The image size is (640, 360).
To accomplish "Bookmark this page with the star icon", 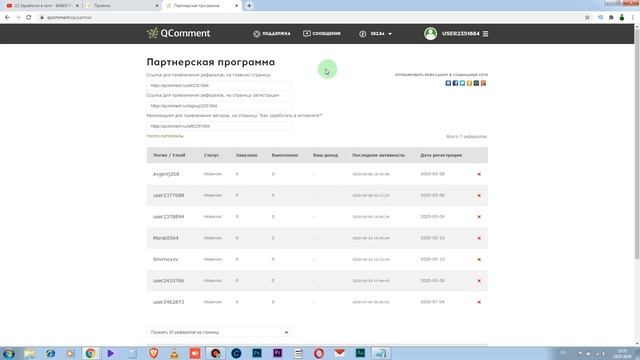I will [587, 18].
